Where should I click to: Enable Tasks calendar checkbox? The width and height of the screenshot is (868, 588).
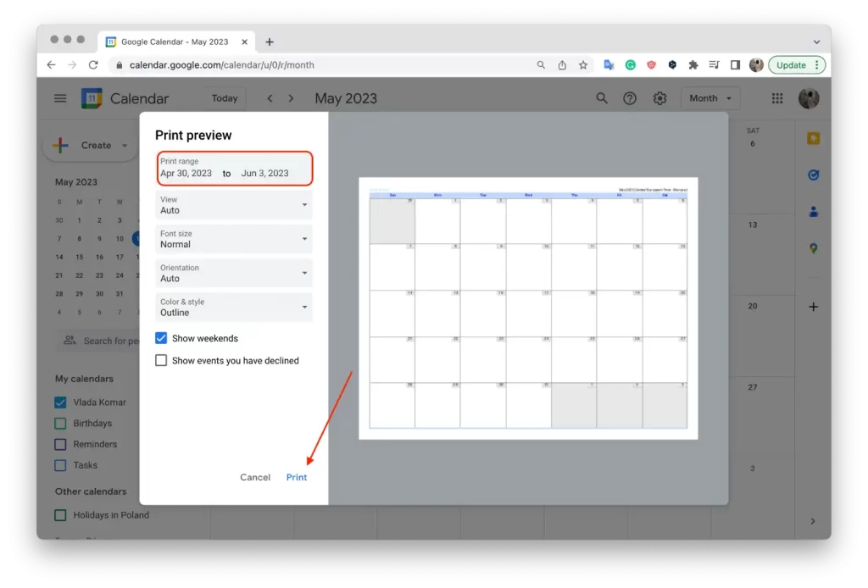(x=60, y=465)
